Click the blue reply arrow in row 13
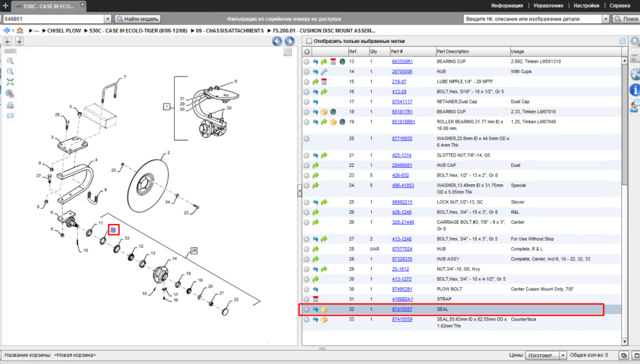This screenshot has width=640, height=364. [x=315, y=61]
